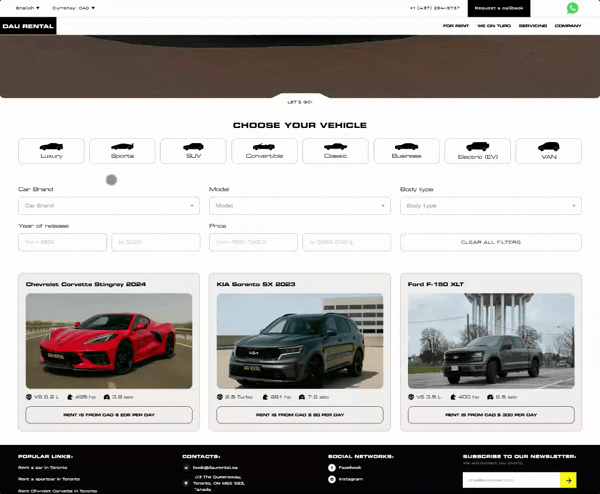Image resolution: width=600 pixels, height=494 pixels.
Task: Click Ford F-150 XLT title
Action: [x=436, y=284]
